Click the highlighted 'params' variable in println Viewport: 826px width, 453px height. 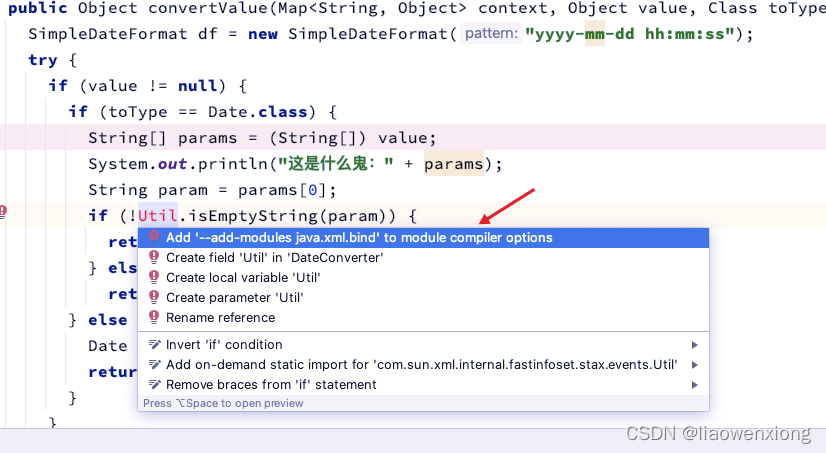click(x=454, y=164)
